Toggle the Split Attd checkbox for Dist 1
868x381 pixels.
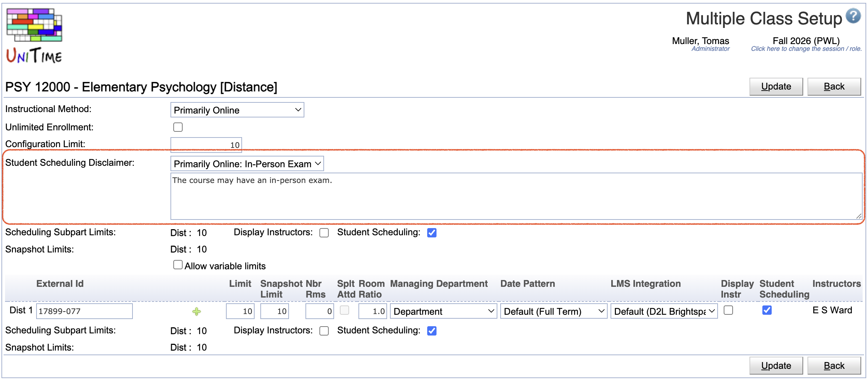click(344, 310)
